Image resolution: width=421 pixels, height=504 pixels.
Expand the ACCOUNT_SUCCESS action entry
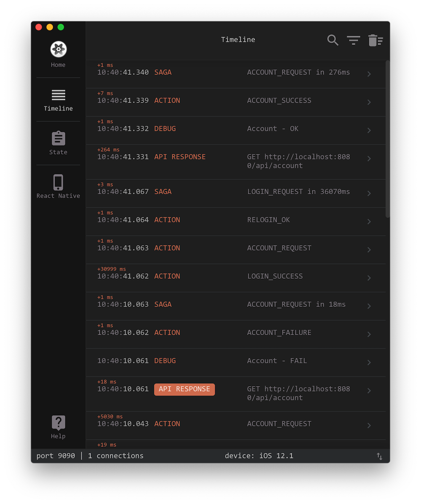pos(369,102)
